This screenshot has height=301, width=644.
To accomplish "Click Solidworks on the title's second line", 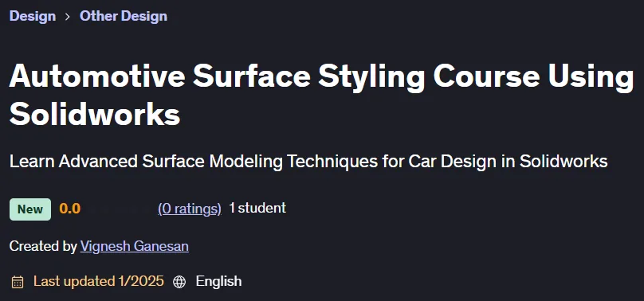I will (x=95, y=114).
